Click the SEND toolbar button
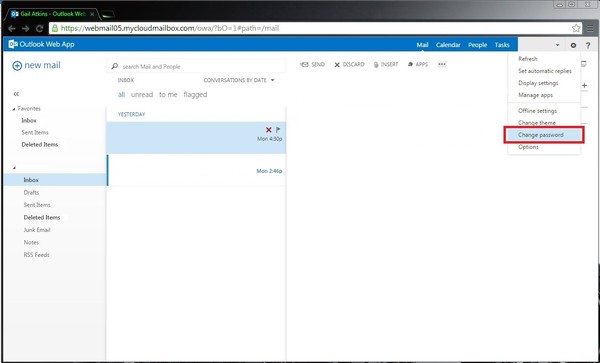Screen dimensions: 600x363 coord(313,65)
